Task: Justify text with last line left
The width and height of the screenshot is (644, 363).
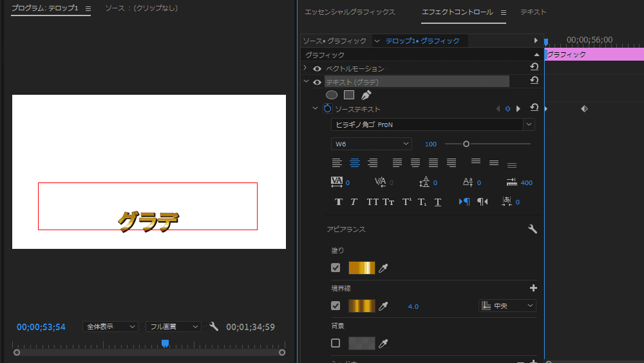Action: point(397,163)
